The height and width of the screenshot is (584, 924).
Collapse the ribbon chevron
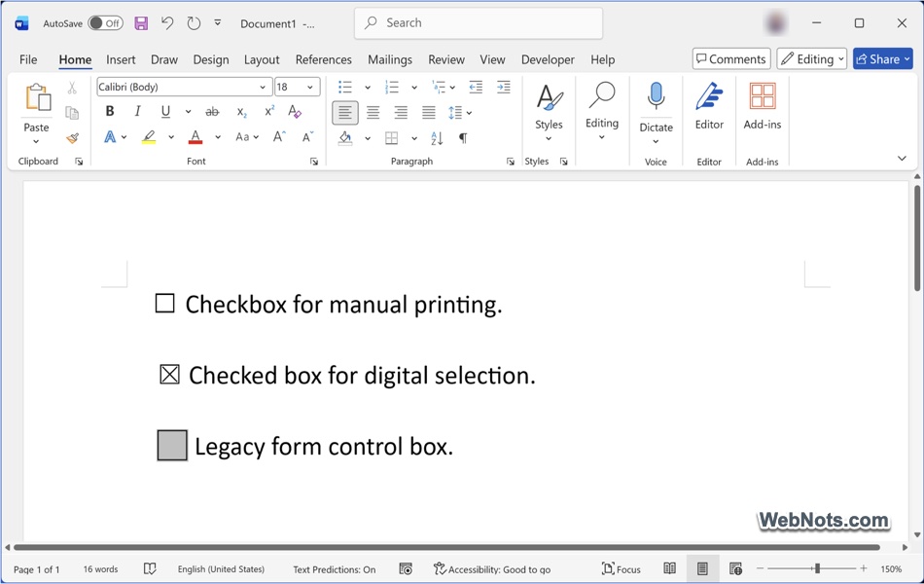[902, 158]
